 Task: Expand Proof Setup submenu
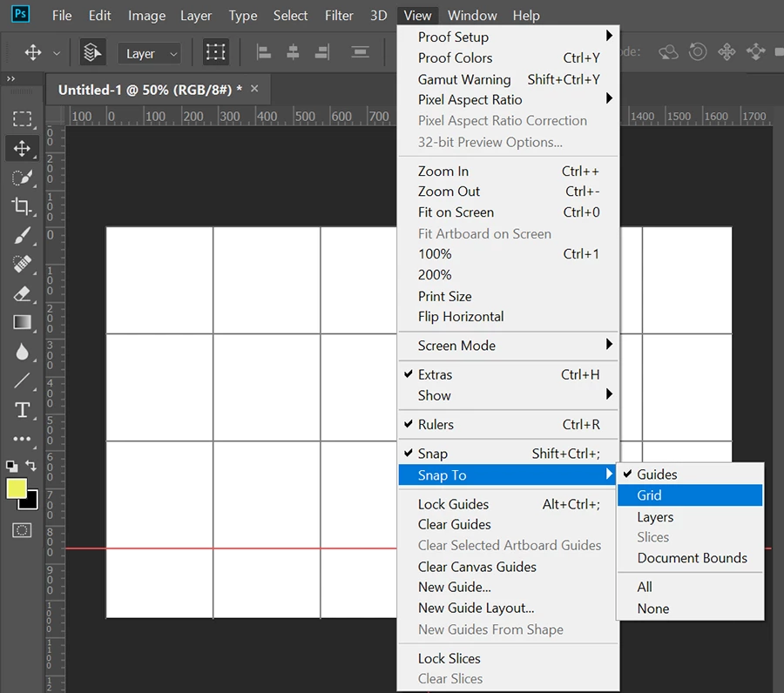pos(508,37)
